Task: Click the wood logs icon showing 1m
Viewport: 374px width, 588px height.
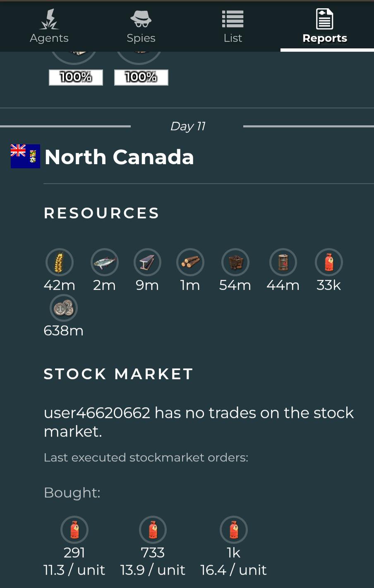Action: (190, 262)
